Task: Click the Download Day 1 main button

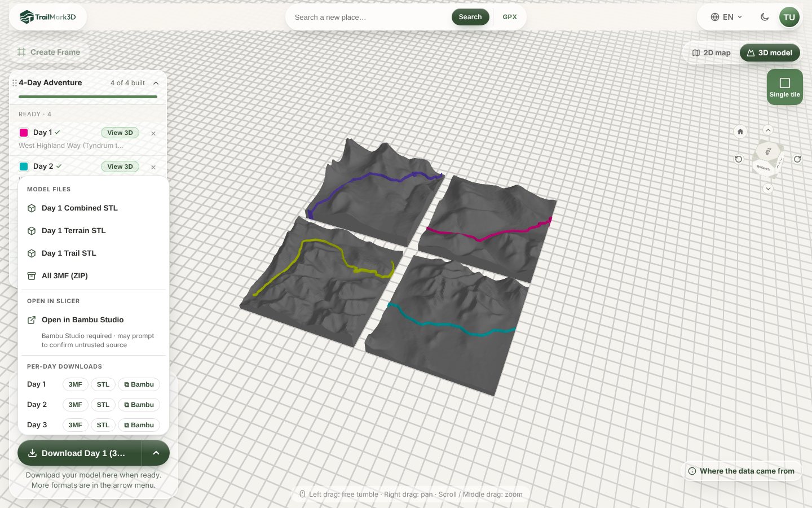Action: click(80, 453)
